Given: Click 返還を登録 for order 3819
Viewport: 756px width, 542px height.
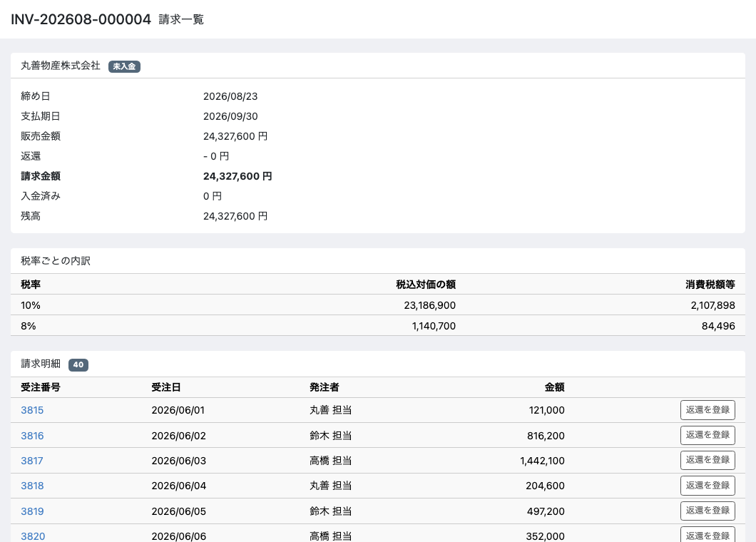Looking at the screenshot, I should pos(708,511).
